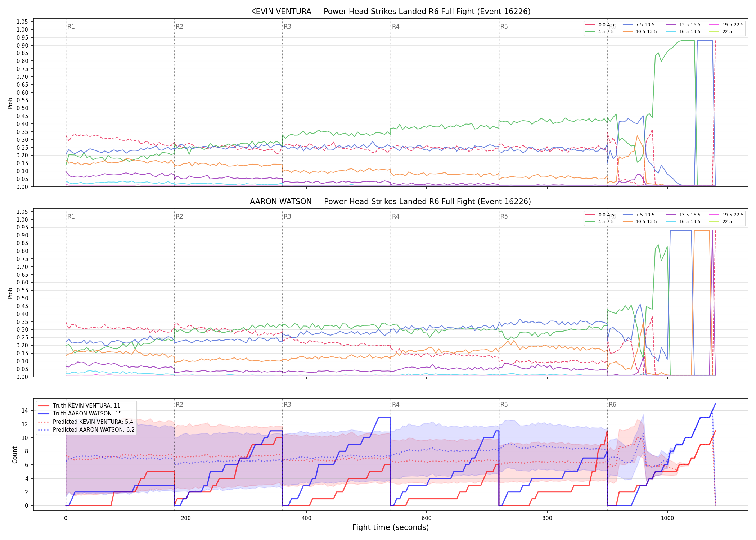Select the 10.5-13.5 legend entry in Ventura chart
756x540 pixels.
pyautogui.click(x=640, y=32)
